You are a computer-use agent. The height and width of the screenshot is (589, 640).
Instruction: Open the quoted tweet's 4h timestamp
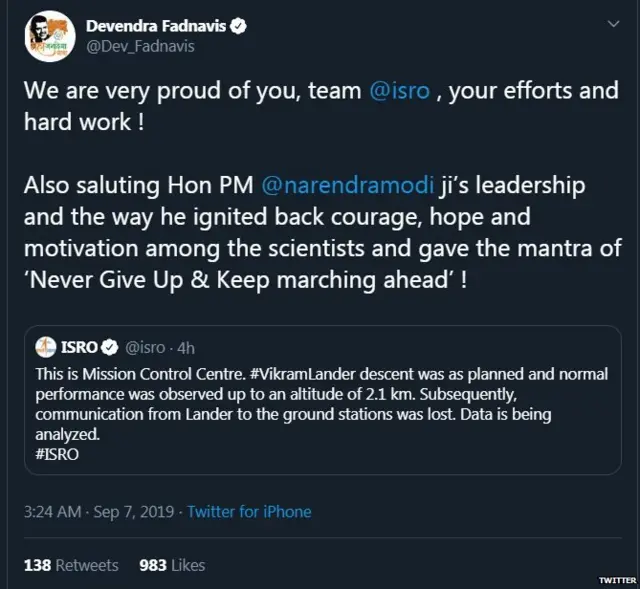point(186,347)
